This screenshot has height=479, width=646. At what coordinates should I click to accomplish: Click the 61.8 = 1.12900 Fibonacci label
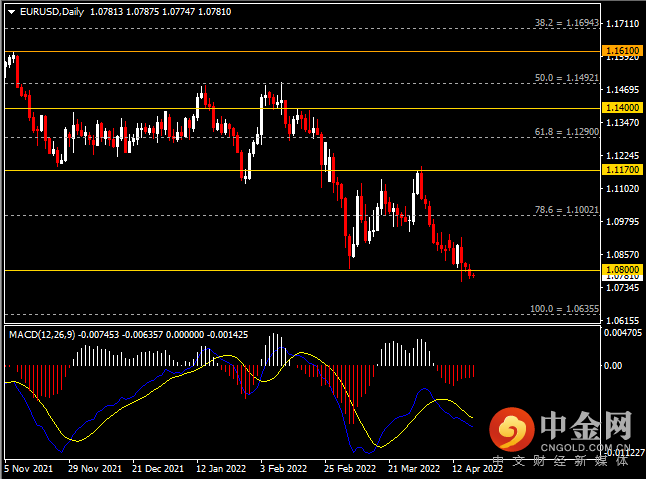pos(566,132)
